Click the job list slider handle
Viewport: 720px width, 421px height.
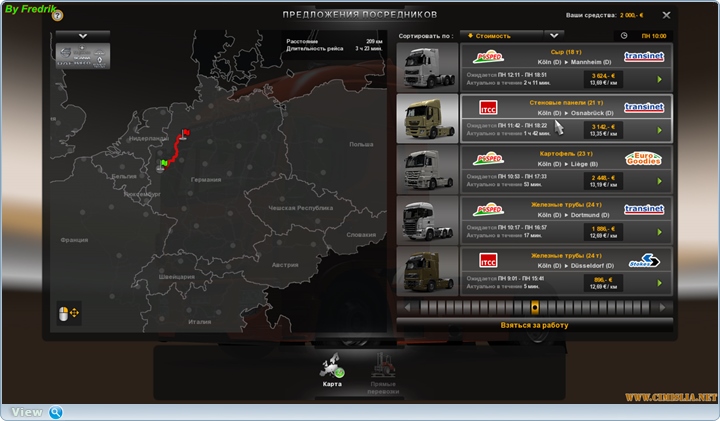click(535, 307)
